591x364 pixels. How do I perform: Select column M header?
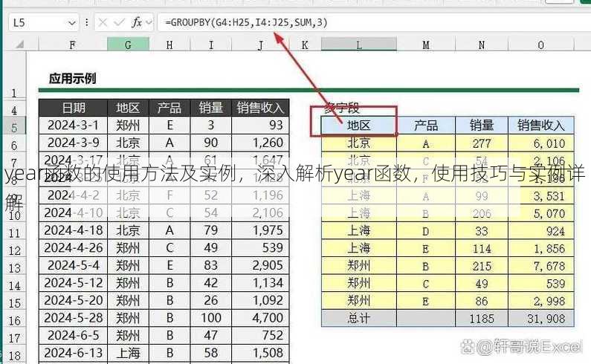click(426, 45)
